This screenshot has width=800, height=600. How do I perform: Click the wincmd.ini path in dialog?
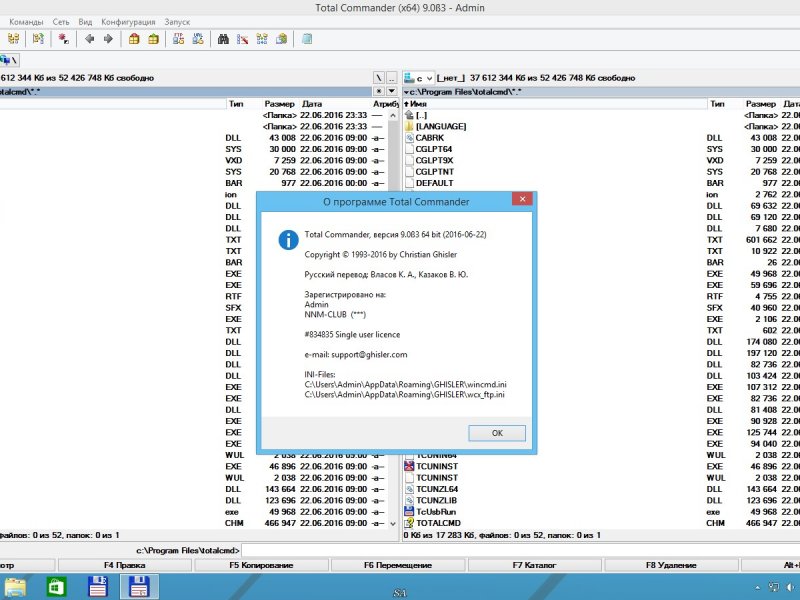tap(406, 384)
